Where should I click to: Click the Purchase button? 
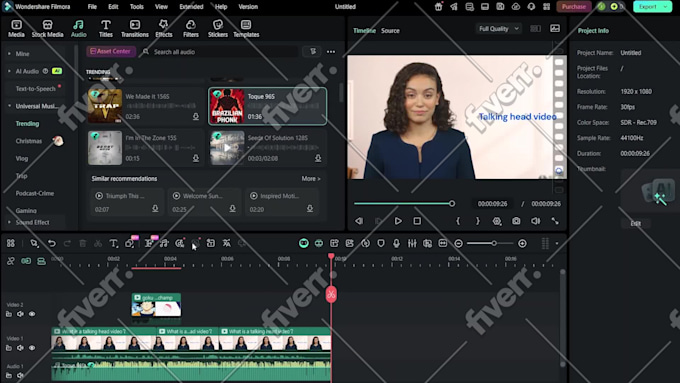click(x=574, y=7)
